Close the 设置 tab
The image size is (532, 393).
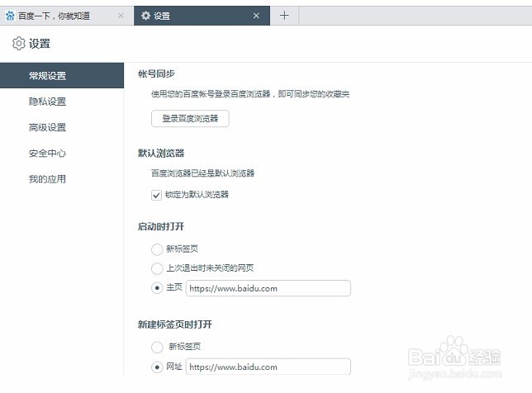[x=256, y=16]
